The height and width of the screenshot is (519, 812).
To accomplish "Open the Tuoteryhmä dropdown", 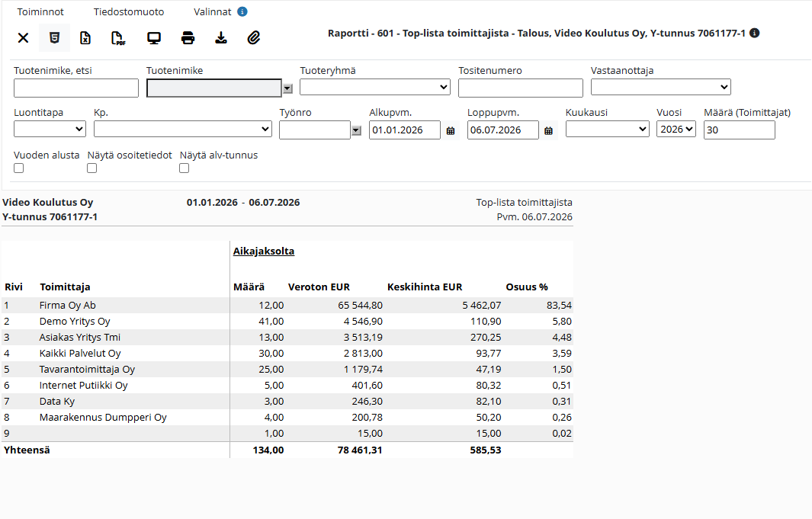I will point(375,87).
